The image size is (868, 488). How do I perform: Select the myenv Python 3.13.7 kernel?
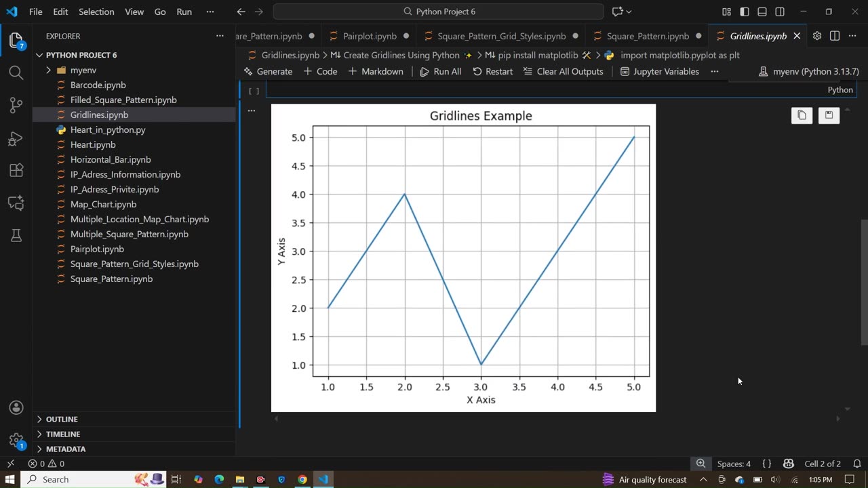pos(808,71)
